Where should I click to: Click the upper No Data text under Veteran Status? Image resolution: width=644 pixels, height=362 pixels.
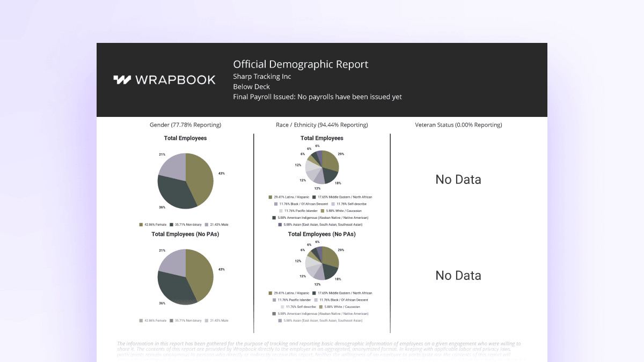click(458, 179)
